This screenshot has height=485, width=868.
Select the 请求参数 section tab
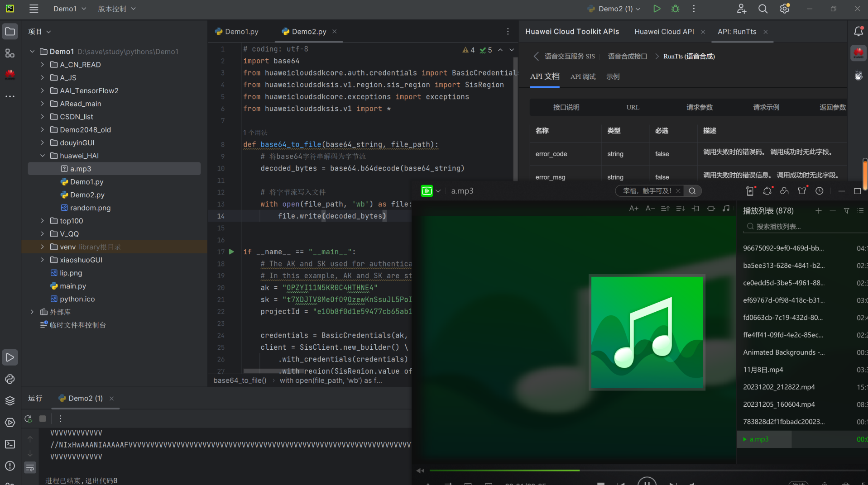pyautogui.click(x=700, y=107)
